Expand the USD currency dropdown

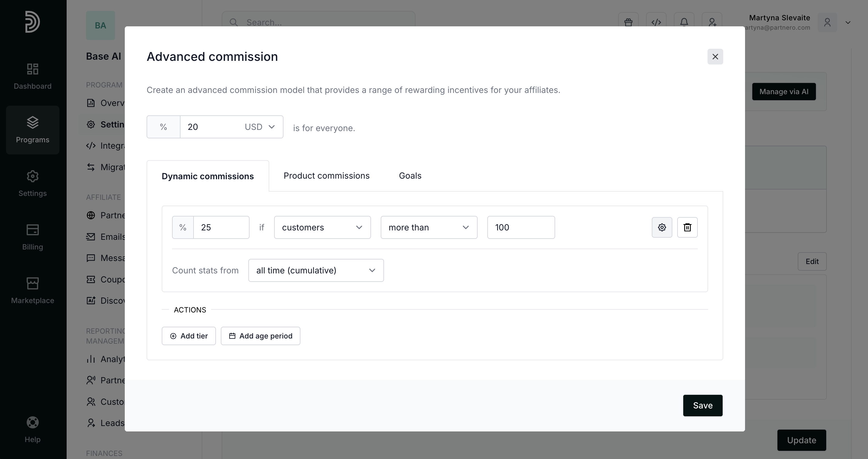260,127
